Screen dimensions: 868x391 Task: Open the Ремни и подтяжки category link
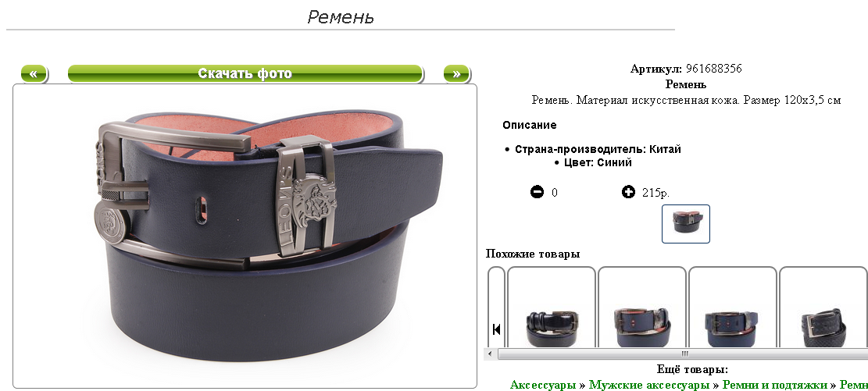point(775,385)
